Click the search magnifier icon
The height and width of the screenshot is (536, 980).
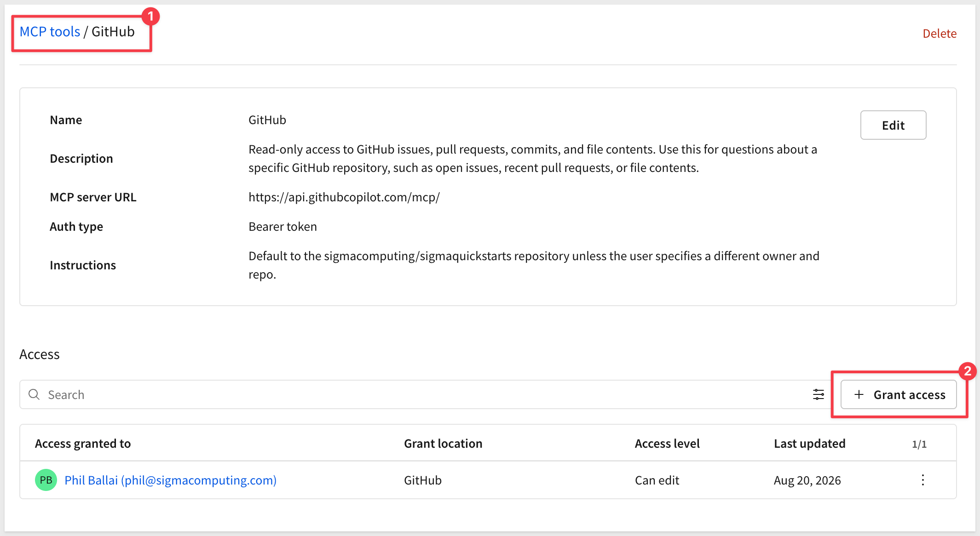[34, 394]
